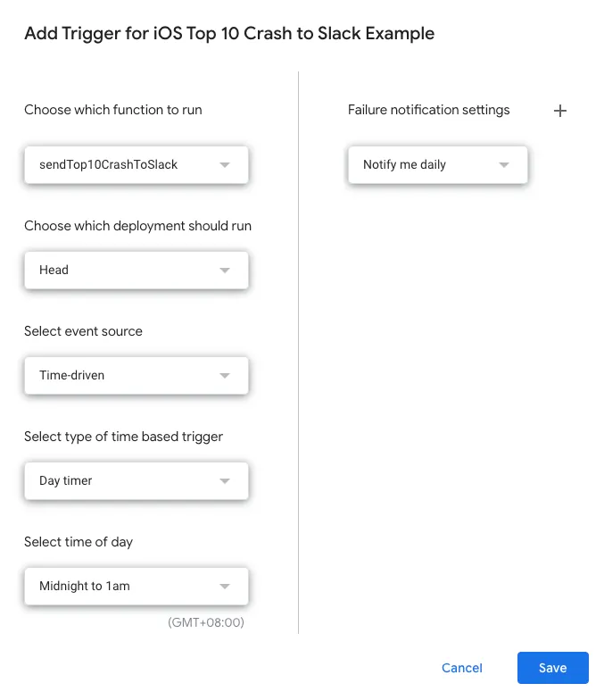Click the Choose which function to run label

[113, 110]
